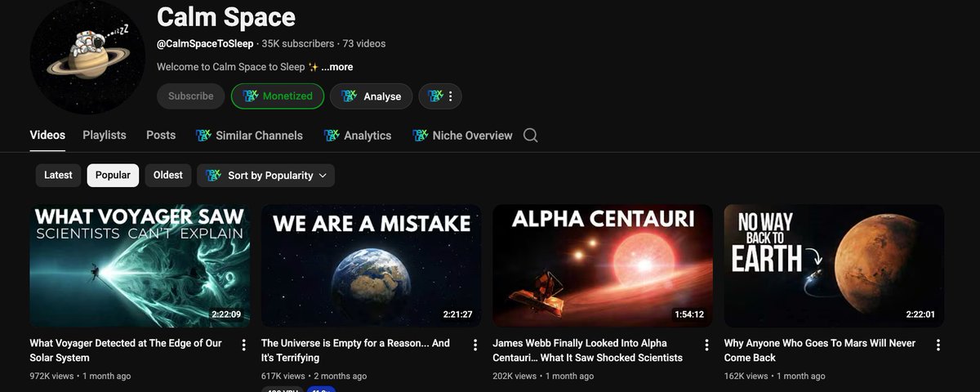Open options menu for the Voyager video

point(243,345)
